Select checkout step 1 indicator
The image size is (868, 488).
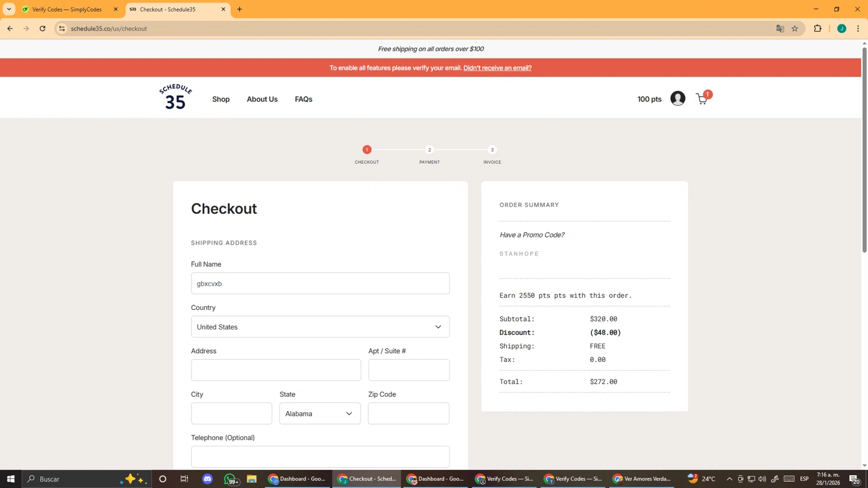tap(367, 150)
